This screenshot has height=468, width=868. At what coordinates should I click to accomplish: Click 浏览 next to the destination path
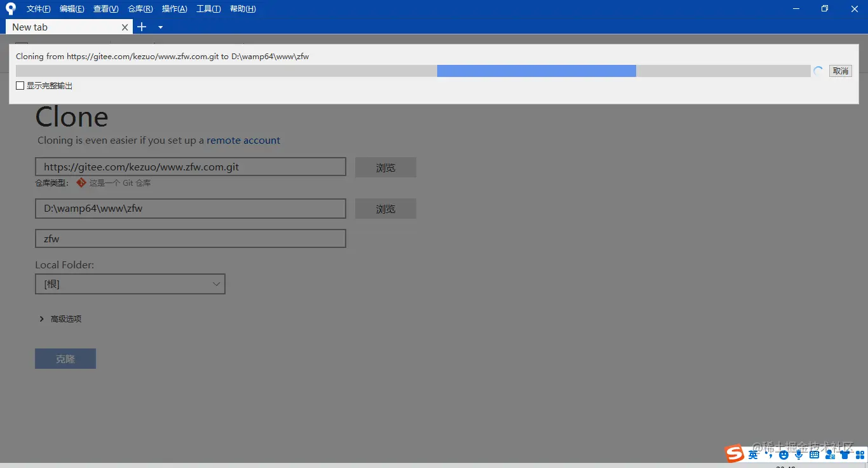386,209
